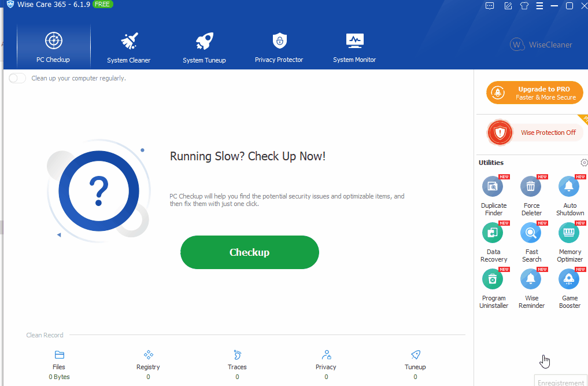Open Memory Optimizer utility
Image resolution: width=588 pixels, height=386 pixels.
click(x=569, y=242)
